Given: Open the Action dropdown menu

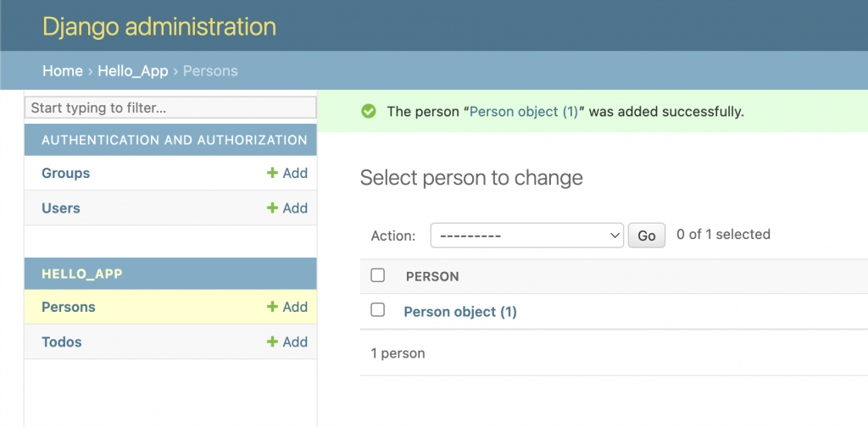Looking at the screenshot, I should click(x=527, y=236).
